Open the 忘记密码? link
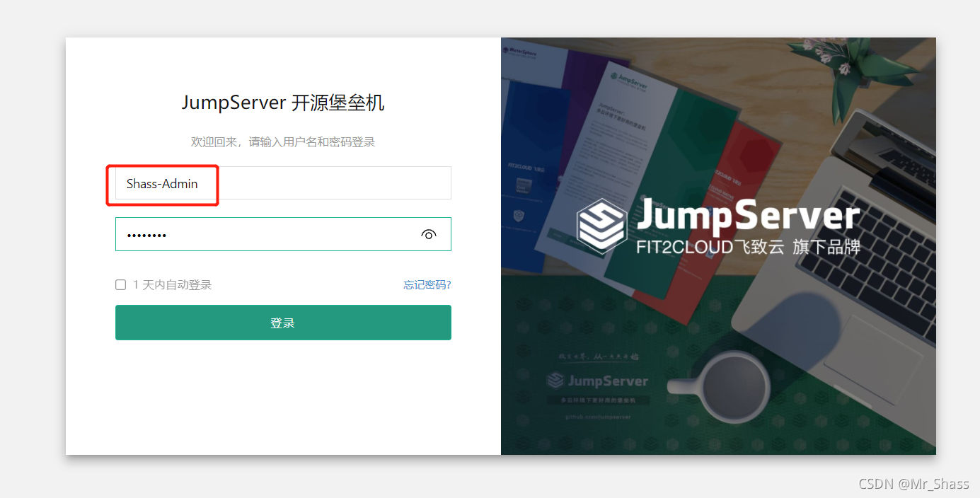Viewport: 980px width, 498px height. coord(427,285)
